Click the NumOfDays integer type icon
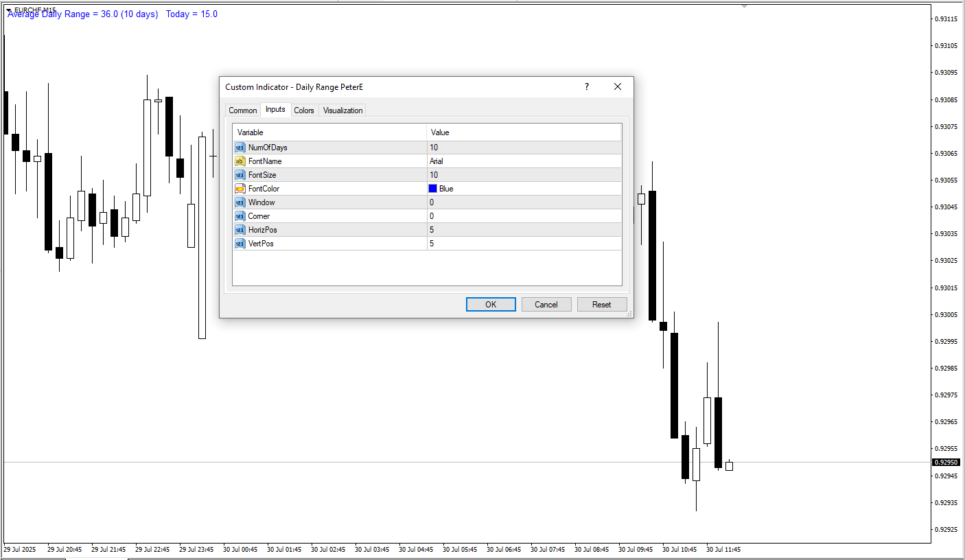The height and width of the screenshot is (560, 965). pos(240,148)
